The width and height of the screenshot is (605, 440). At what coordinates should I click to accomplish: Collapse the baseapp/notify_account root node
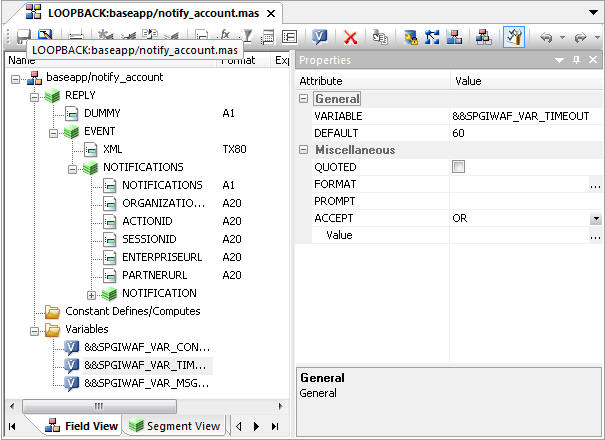pos(15,79)
